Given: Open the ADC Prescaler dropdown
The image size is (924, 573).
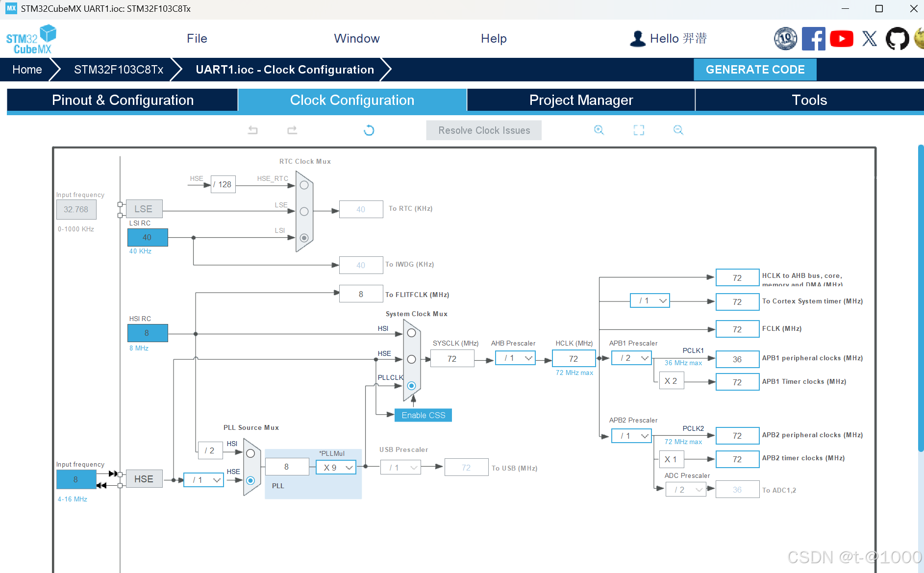Looking at the screenshot, I should click(686, 490).
